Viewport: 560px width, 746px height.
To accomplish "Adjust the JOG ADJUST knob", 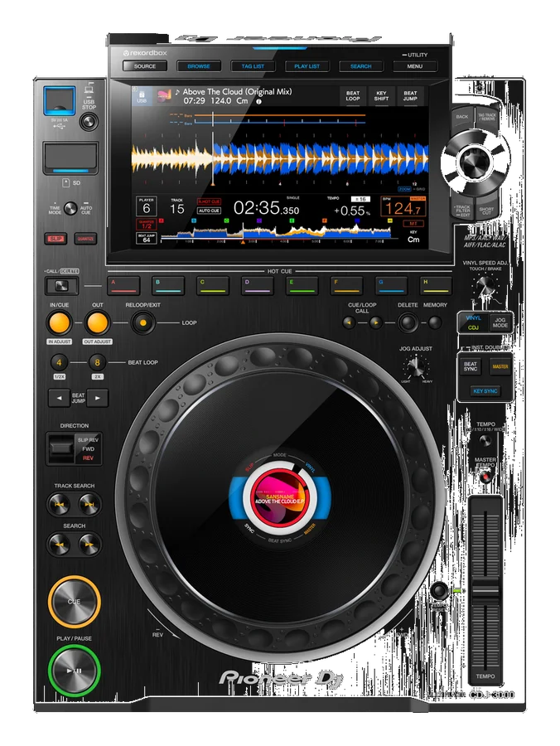I will (416, 366).
